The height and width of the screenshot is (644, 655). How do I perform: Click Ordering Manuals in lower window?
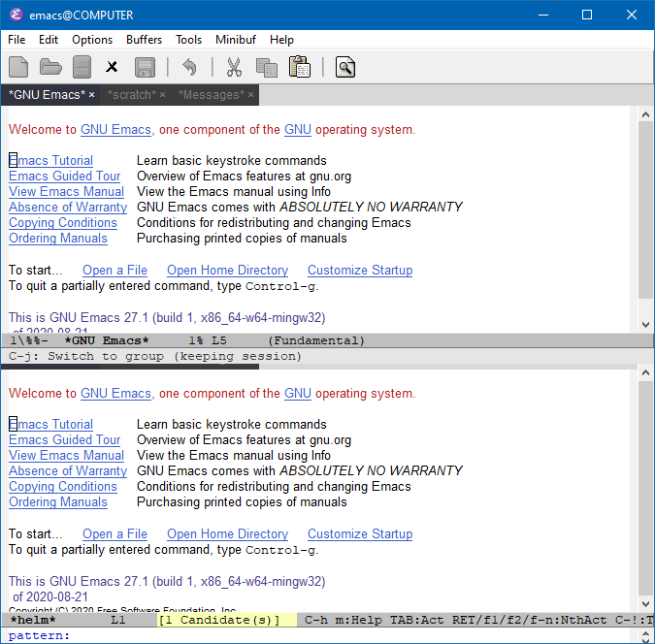tap(58, 502)
